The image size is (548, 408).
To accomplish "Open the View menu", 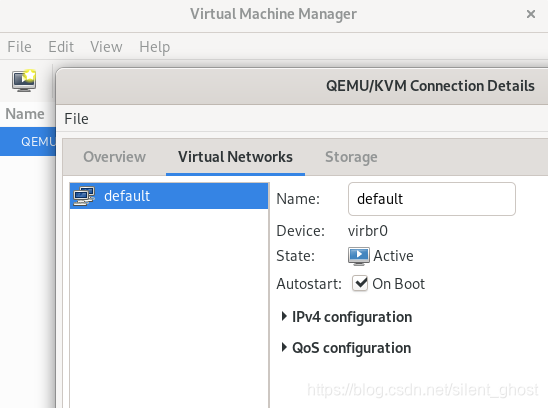I will pos(106,46).
